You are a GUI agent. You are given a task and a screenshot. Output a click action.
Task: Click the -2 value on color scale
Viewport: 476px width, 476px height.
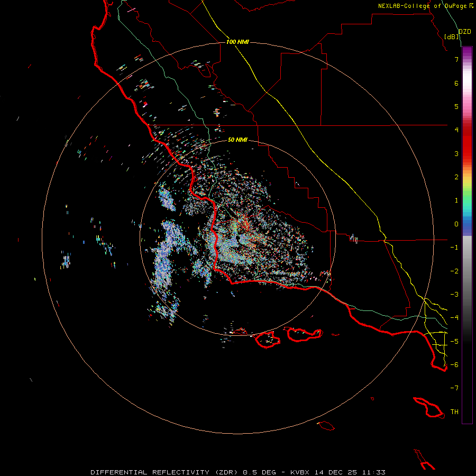point(454,271)
